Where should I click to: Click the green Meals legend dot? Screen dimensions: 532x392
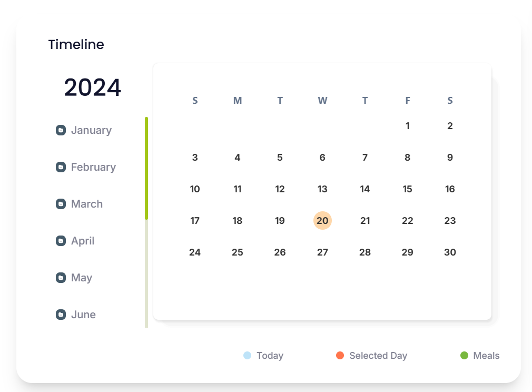(x=464, y=355)
